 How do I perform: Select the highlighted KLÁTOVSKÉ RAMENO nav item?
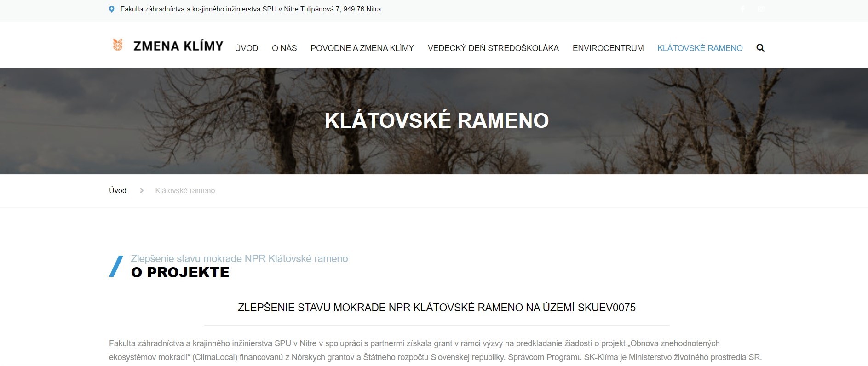700,48
